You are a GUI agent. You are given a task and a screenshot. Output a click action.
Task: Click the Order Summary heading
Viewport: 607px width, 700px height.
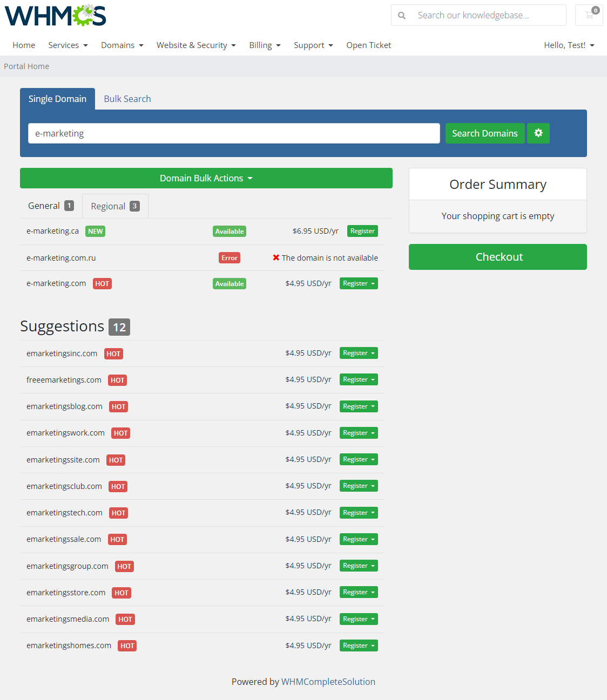coord(498,185)
